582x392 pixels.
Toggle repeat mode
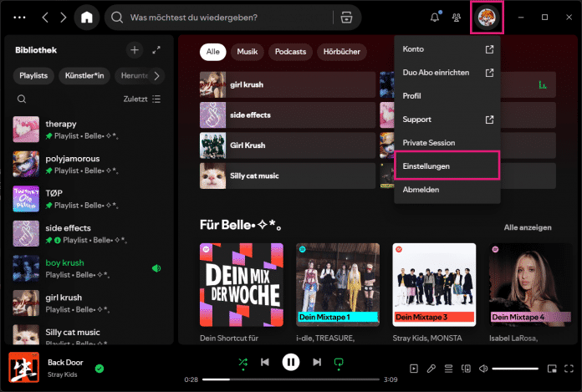pyautogui.click(x=339, y=362)
